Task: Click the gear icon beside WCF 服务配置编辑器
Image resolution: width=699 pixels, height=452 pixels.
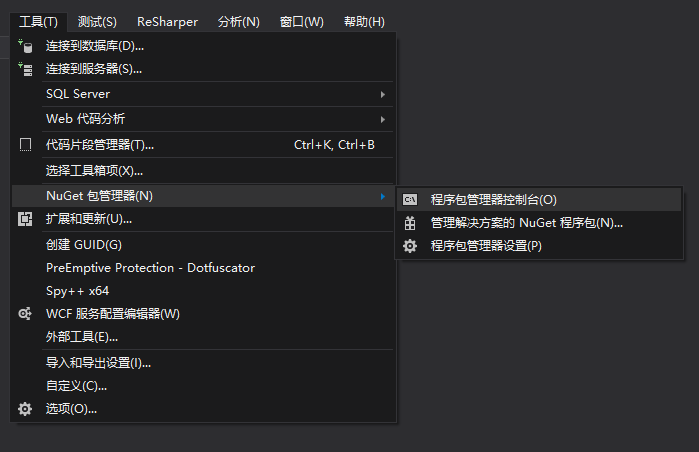Action: (25, 314)
